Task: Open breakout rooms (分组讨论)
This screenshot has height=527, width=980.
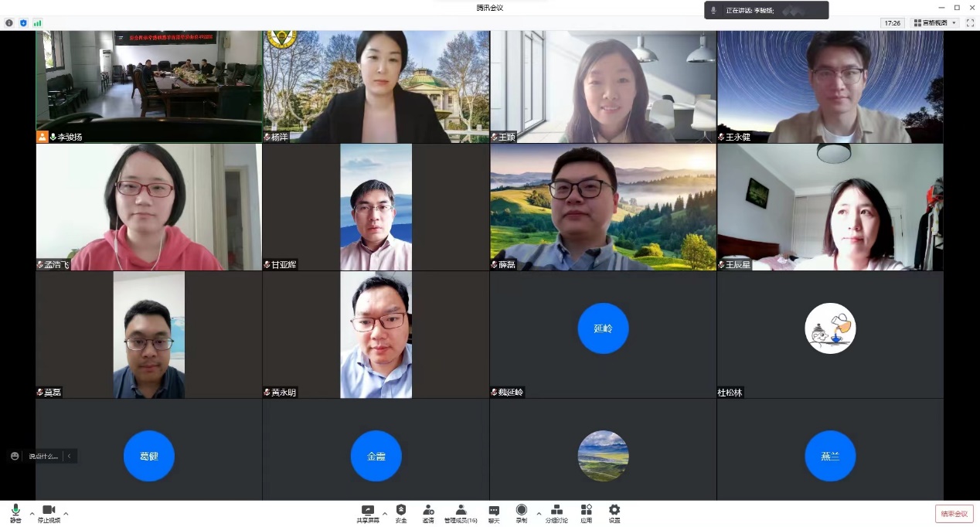Action: (x=556, y=513)
